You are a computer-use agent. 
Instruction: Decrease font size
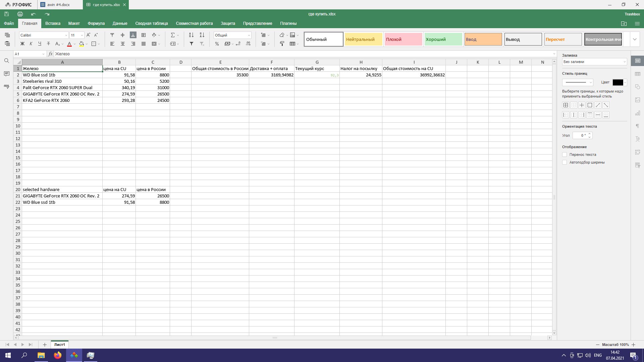coord(96,35)
